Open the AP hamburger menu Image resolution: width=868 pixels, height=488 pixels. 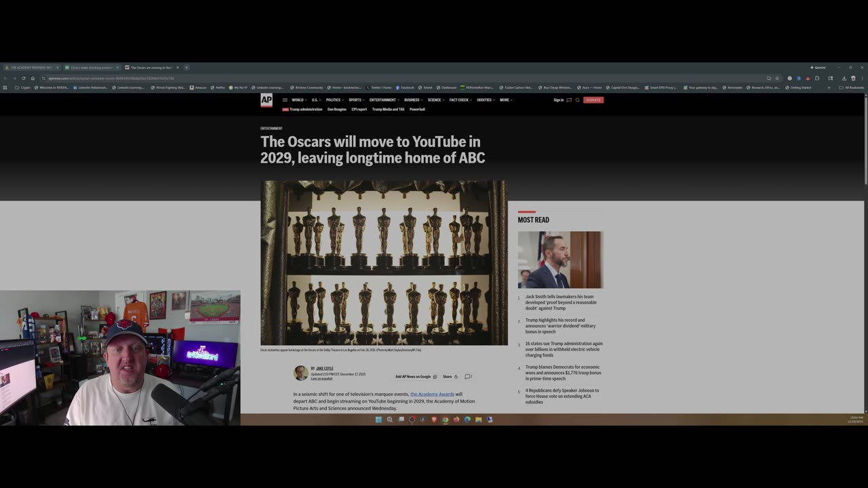tap(285, 100)
